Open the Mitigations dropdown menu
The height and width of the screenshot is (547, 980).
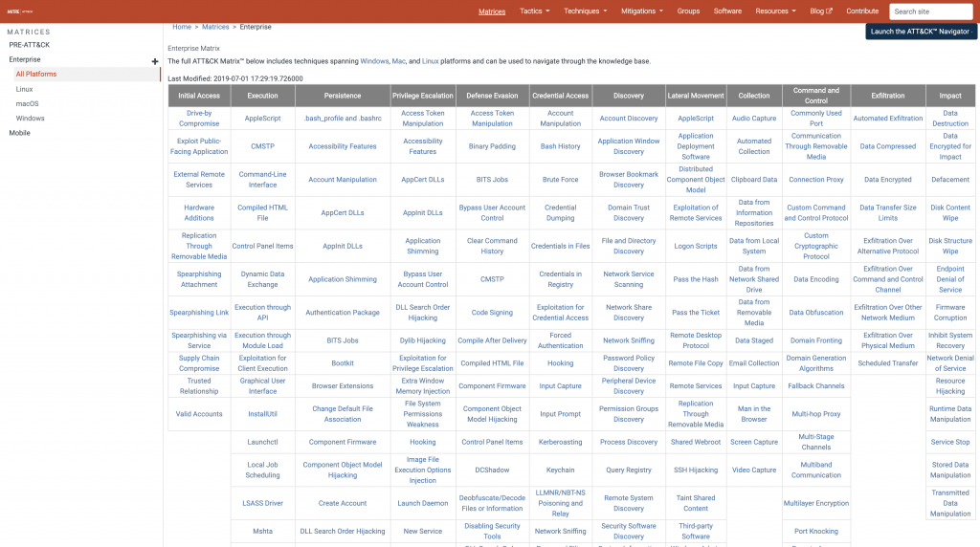tap(642, 11)
